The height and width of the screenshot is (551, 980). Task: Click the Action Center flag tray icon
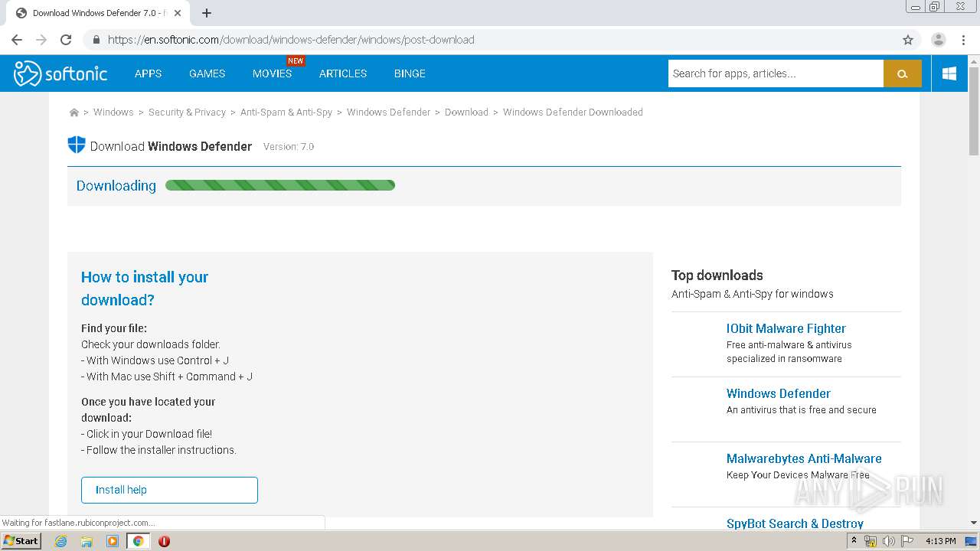pos(907,541)
